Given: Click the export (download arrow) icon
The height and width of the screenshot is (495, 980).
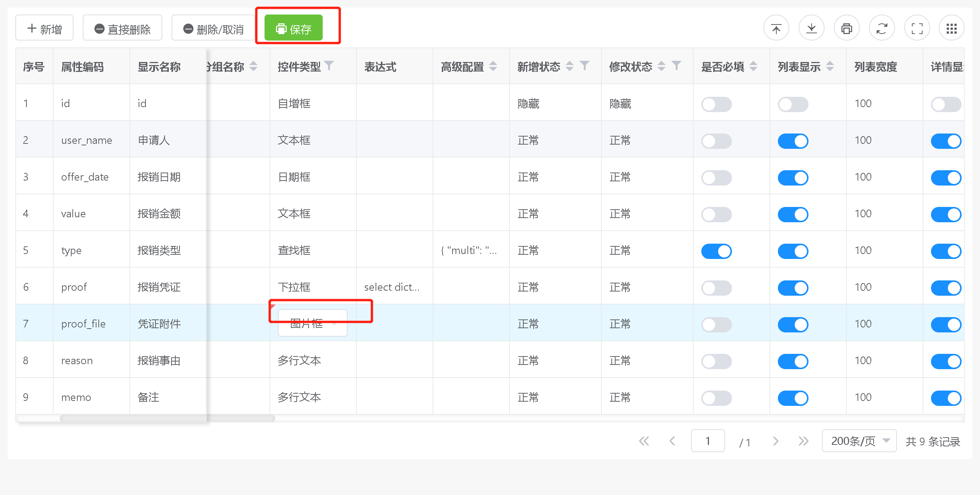Looking at the screenshot, I should click(x=811, y=28).
